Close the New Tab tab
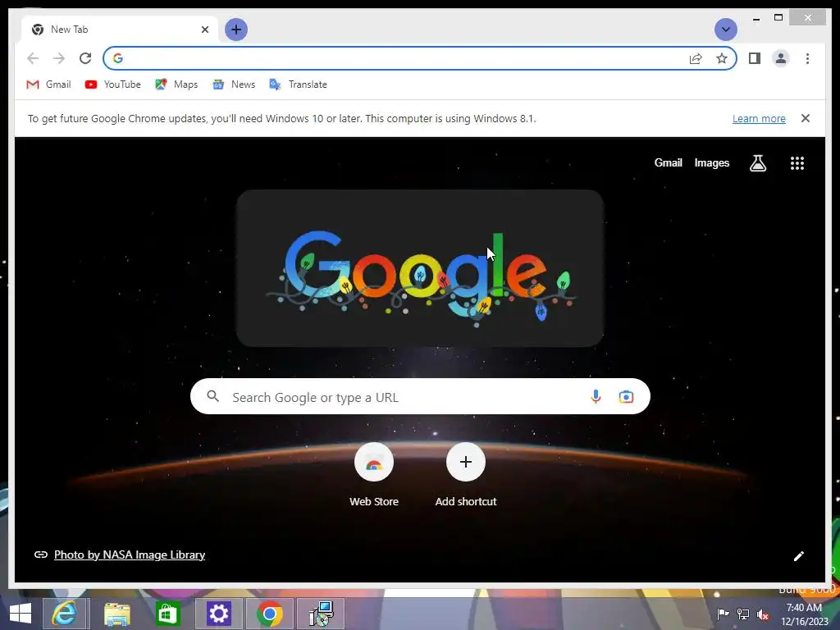This screenshot has height=630, width=840. (204, 30)
